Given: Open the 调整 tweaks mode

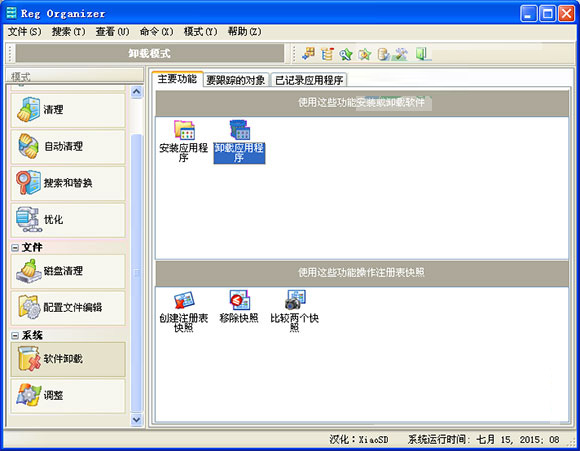Looking at the screenshot, I should tap(68, 396).
